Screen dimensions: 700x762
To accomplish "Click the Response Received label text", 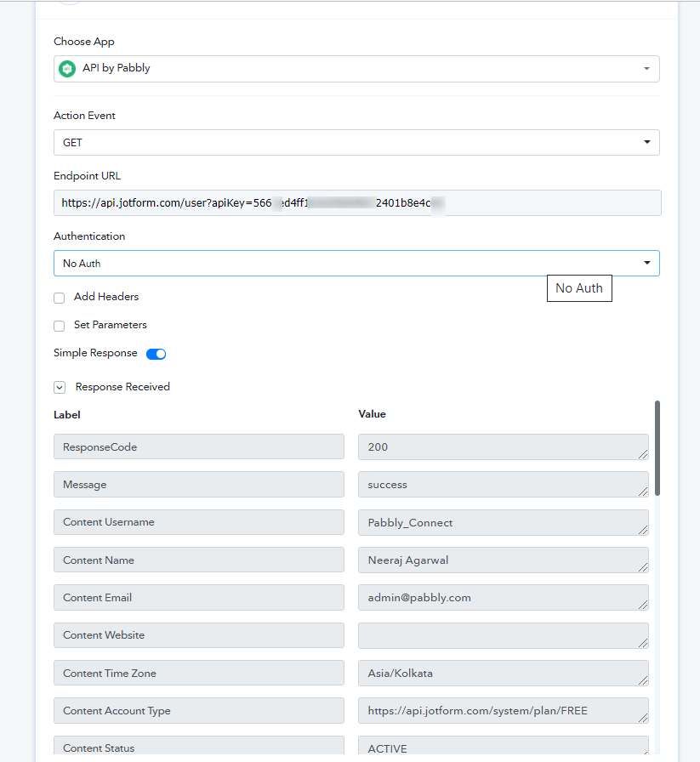I will 122,387.
